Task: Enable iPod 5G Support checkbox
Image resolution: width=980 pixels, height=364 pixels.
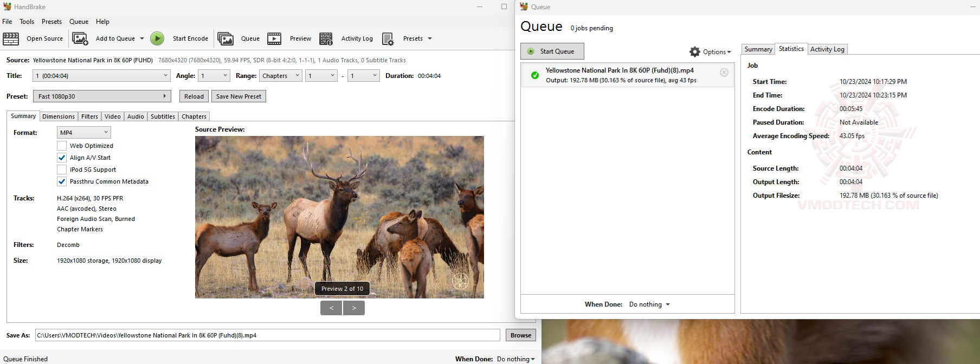Action: [62, 170]
